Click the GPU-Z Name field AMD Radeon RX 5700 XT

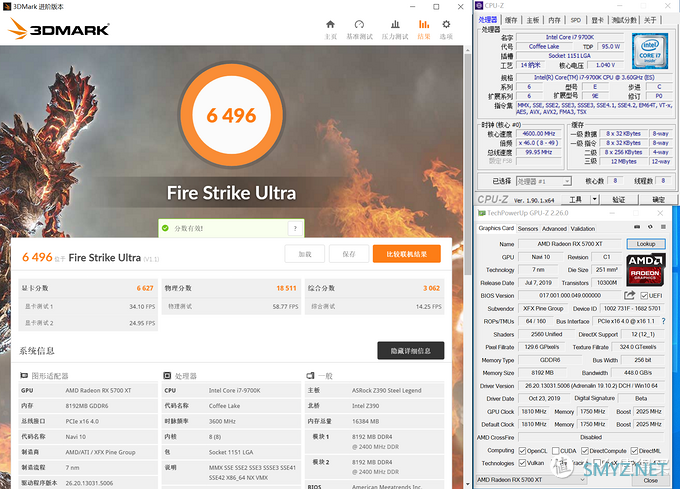tap(570, 244)
